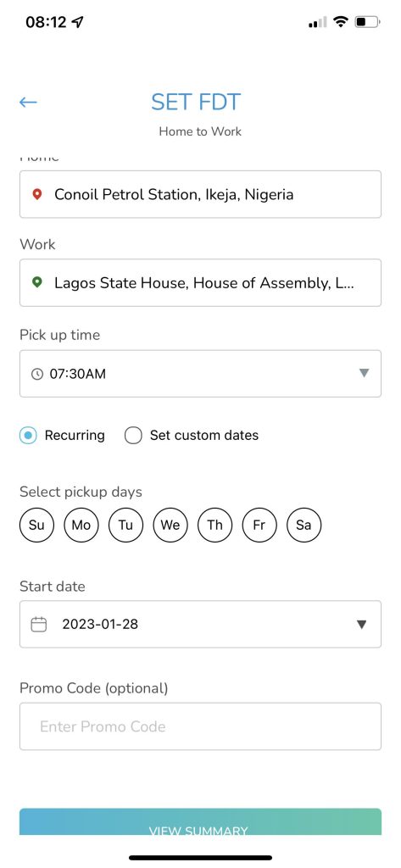Edit the Conoil Petrol Station home address field

coord(200,194)
